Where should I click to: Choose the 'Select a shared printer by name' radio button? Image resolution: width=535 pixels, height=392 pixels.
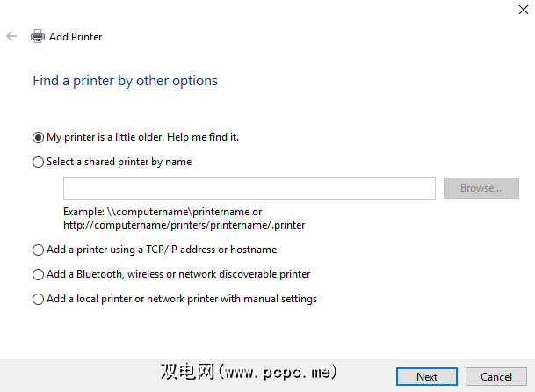click(x=38, y=162)
